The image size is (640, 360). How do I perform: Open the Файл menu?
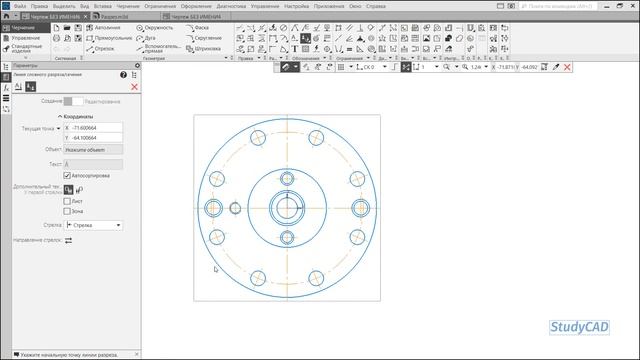(x=20, y=6)
